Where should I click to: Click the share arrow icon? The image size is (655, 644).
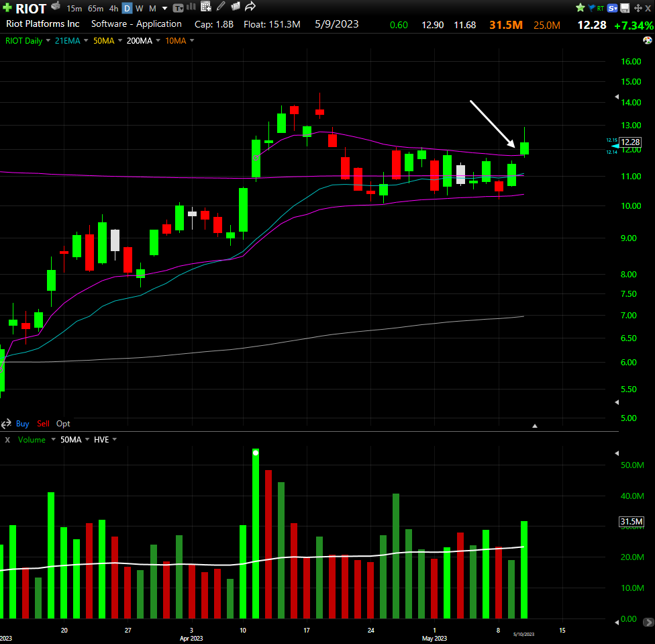pos(250,6)
